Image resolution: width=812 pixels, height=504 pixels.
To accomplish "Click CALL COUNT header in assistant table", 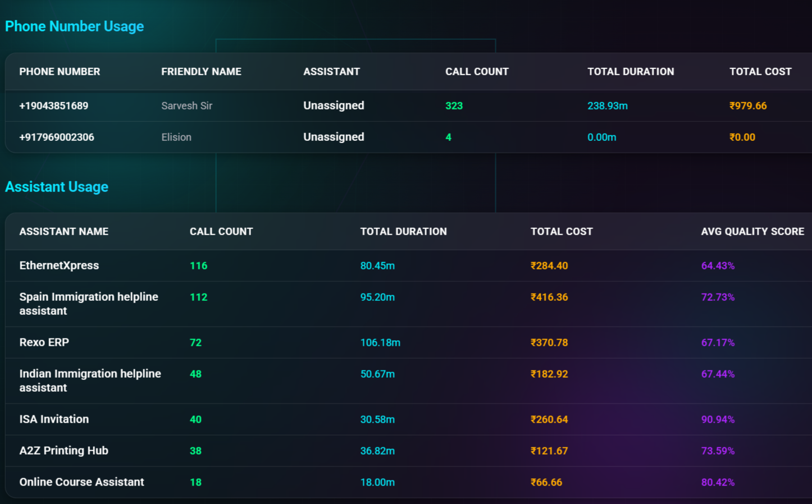I will coord(221,231).
